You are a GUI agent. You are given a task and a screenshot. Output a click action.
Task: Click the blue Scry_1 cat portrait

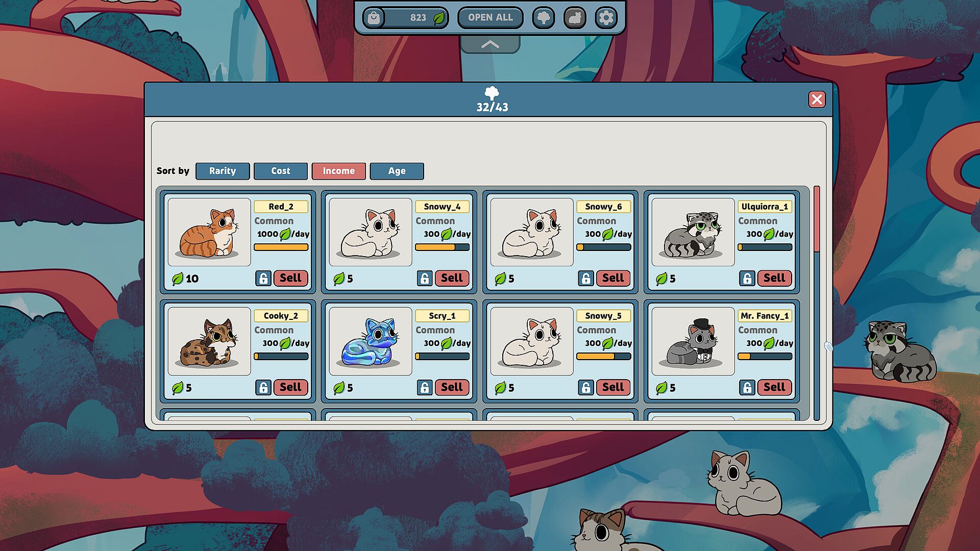coord(370,341)
